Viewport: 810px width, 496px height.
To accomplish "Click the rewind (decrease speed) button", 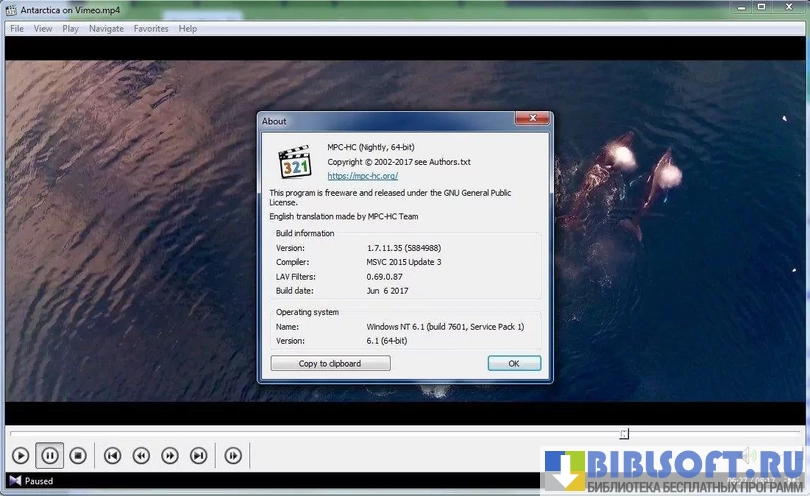I will click(142, 456).
